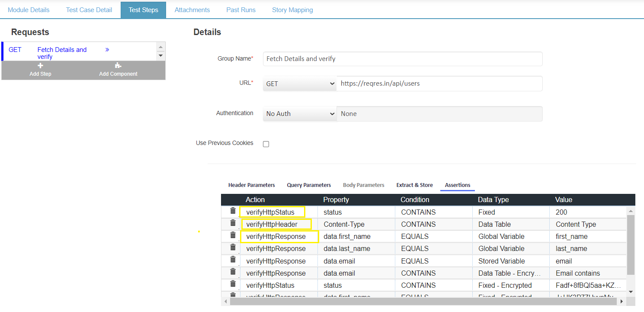Click the Condition column header
Viewport: 644px width, 312px height.
coord(415,200)
